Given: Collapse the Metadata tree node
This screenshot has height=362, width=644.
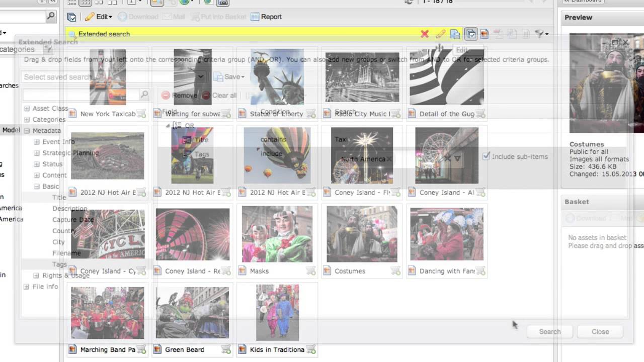Looking at the screenshot, I should [27, 131].
